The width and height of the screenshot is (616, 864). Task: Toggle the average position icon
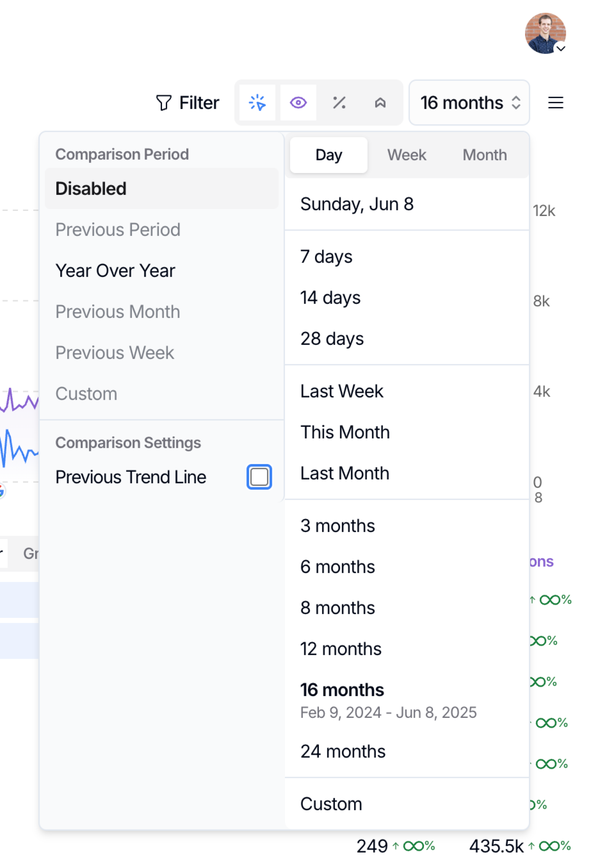(380, 103)
